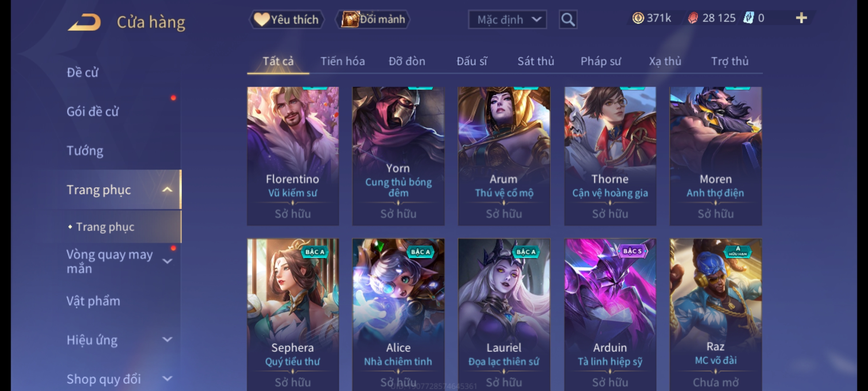Screen dimensions: 868x391
Task: Expand the Shop quy đổi section
Action: (x=167, y=379)
